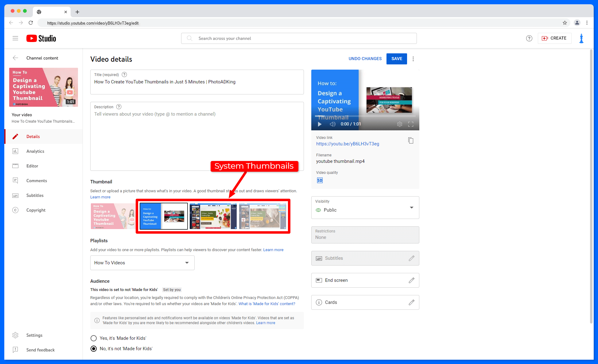Play the video preview
The image size is (598, 364).
[319, 124]
